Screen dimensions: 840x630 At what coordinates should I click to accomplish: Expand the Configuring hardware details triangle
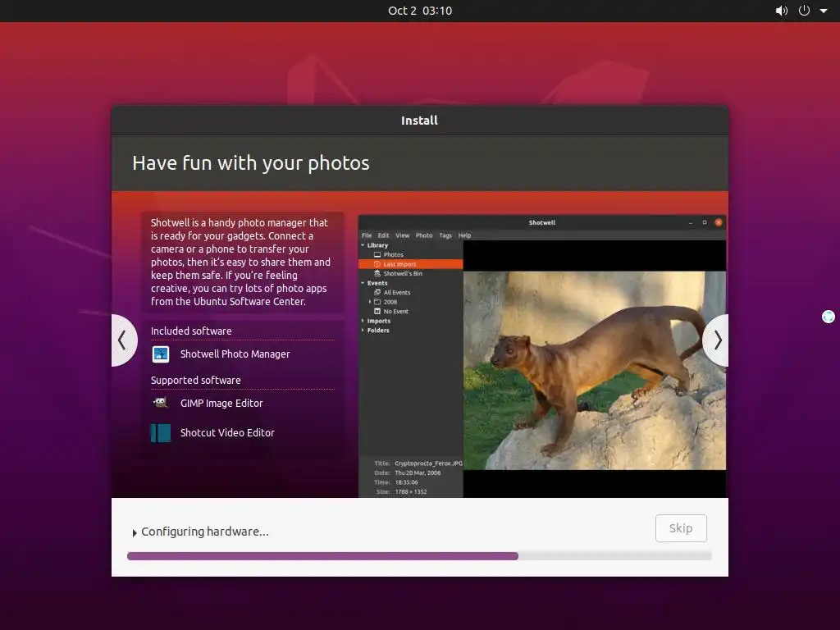[x=135, y=532]
